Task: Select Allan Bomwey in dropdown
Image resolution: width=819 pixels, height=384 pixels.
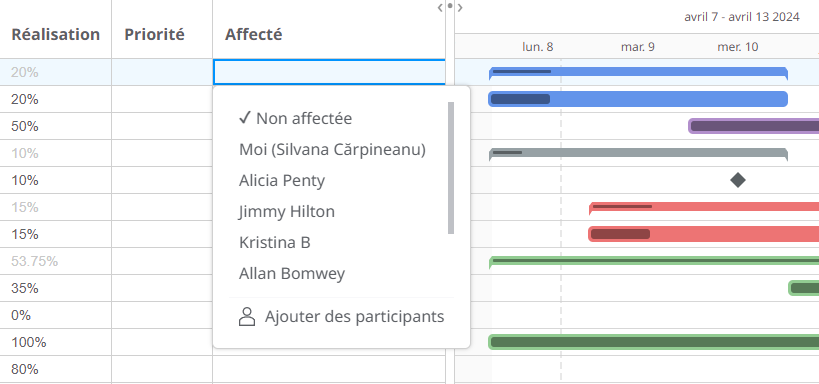Action: (292, 273)
